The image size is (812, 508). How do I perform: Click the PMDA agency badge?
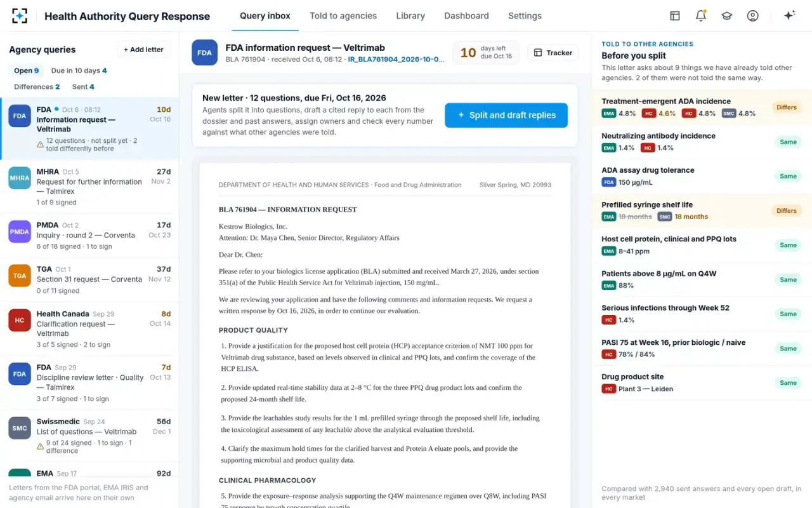[x=20, y=231]
